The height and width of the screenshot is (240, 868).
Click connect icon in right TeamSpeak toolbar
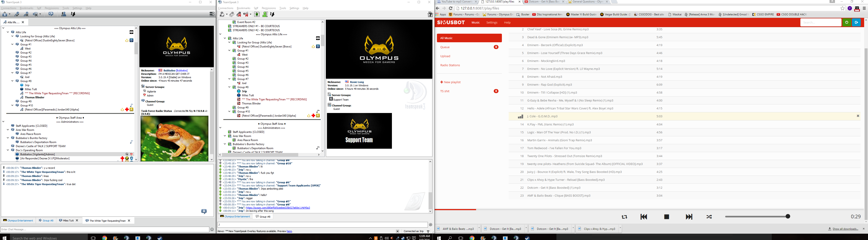pos(222,14)
